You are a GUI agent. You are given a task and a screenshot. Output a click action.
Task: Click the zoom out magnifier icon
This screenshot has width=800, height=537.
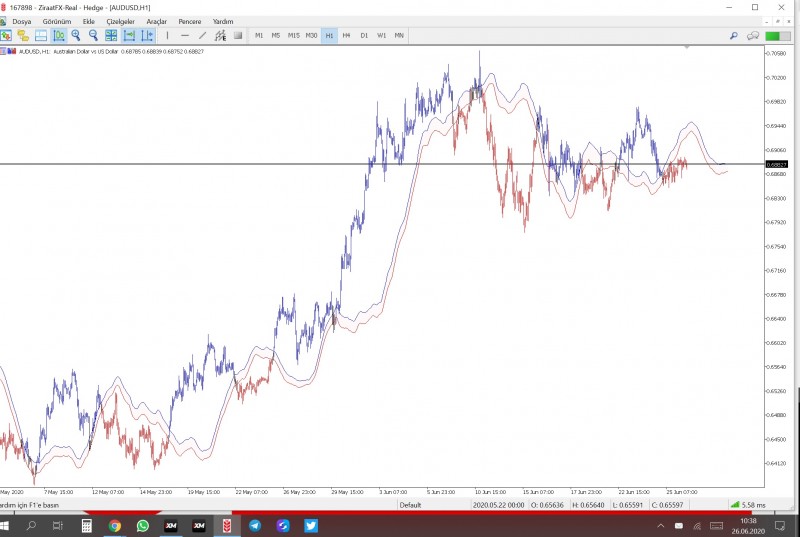coord(93,36)
